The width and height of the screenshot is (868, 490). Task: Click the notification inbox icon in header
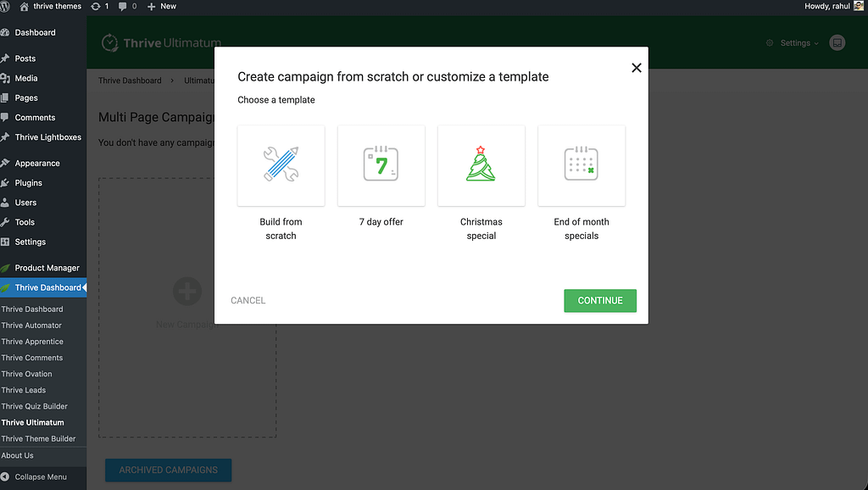pyautogui.click(x=837, y=42)
